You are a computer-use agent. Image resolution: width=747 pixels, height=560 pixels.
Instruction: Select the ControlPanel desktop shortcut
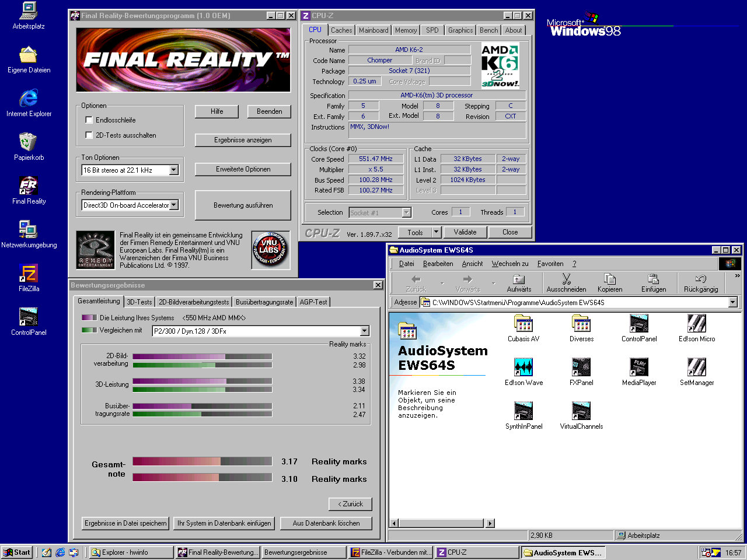(x=29, y=317)
